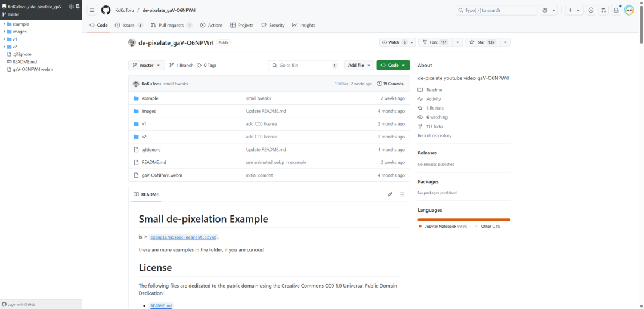
Task: Open Readme link in About section
Action: (431, 90)
